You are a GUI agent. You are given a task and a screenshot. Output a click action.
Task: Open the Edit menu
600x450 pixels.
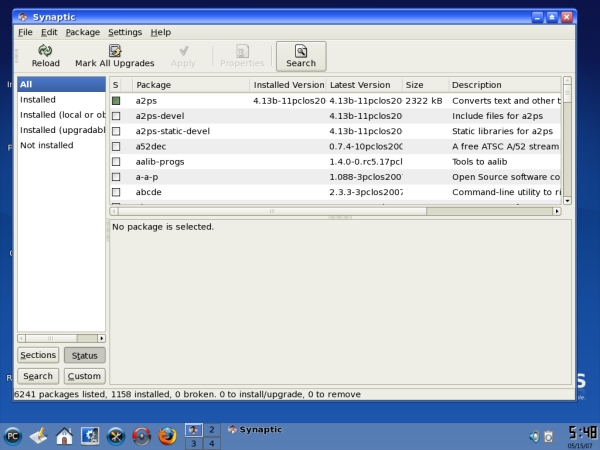pos(49,32)
